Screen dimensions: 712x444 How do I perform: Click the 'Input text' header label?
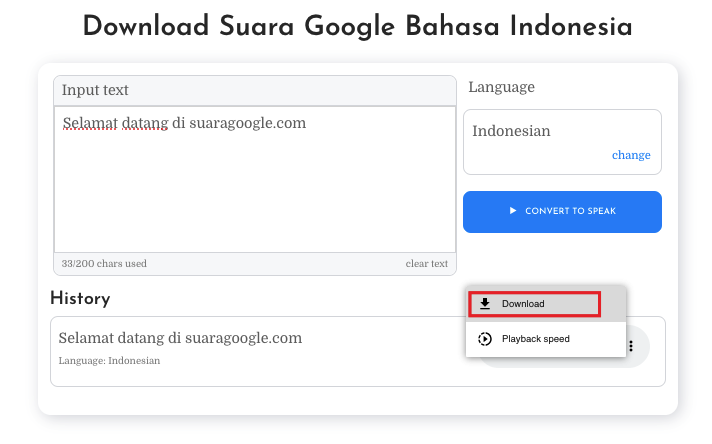click(95, 90)
